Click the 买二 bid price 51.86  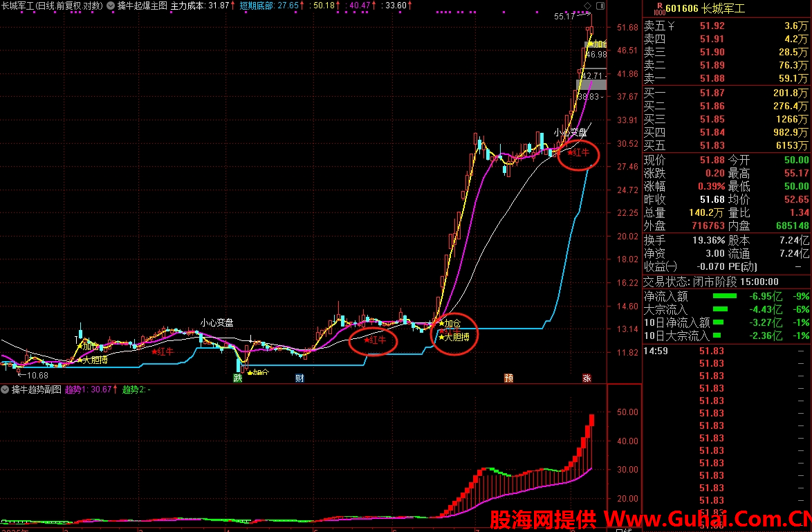[712, 107]
